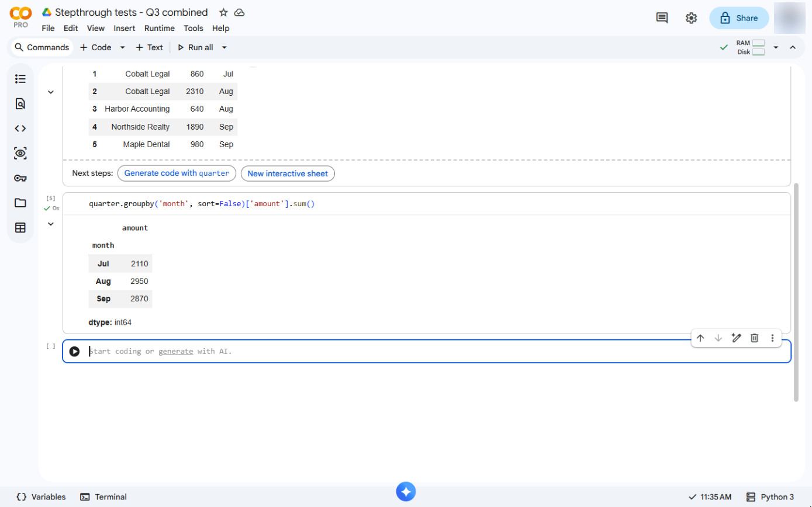
Task: Open the Insert menu
Action: (125, 28)
